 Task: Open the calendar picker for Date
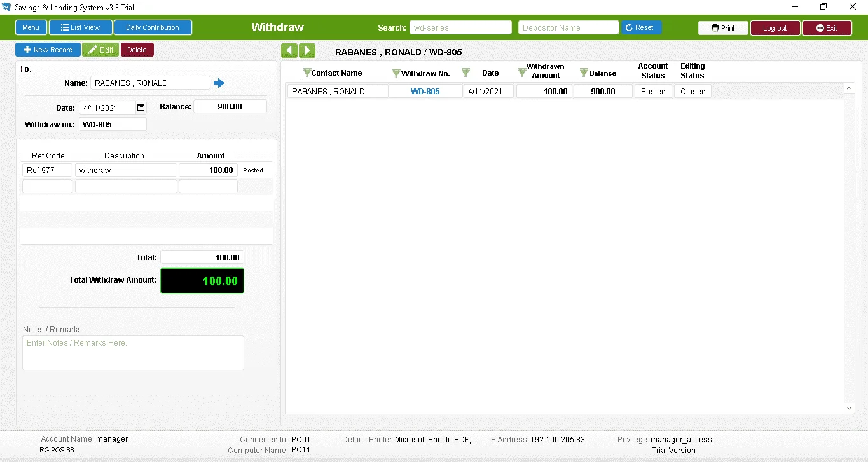click(x=141, y=108)
